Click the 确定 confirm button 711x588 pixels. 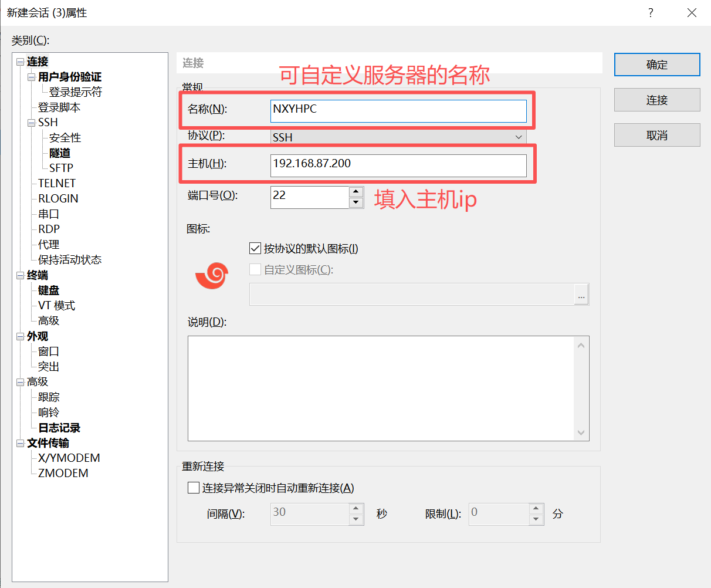656,65
